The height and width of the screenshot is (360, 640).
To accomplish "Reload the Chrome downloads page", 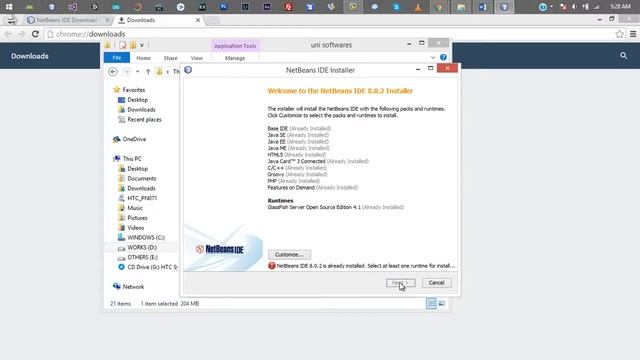I will (35, 34).
